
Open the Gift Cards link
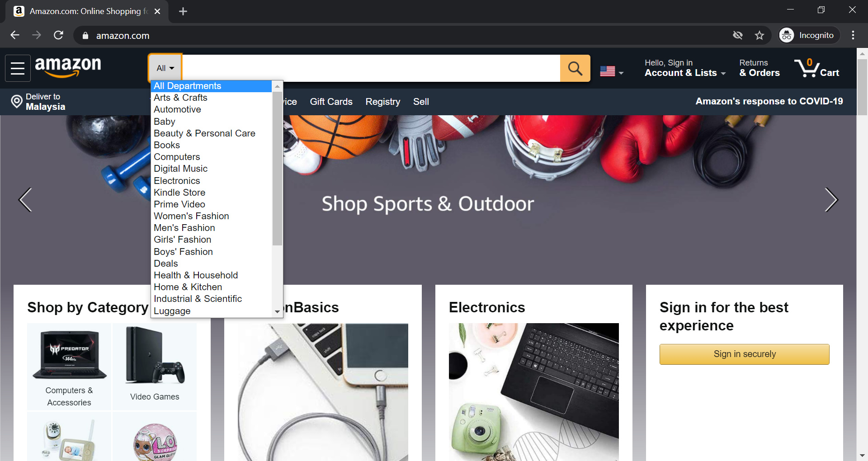tap(331, 102)
